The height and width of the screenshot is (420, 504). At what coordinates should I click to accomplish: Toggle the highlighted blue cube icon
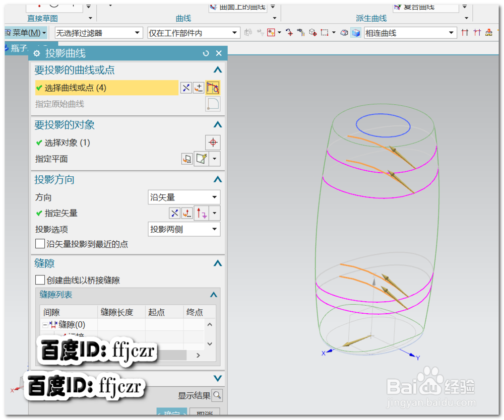356,32
